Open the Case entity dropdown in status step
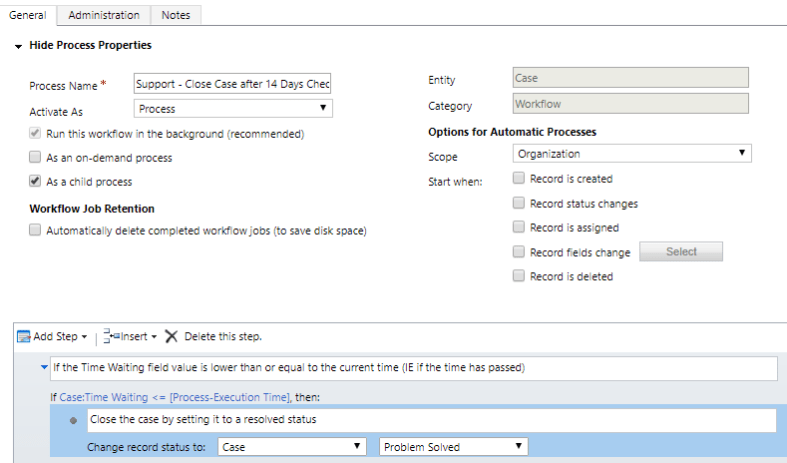 pos(292,447)
